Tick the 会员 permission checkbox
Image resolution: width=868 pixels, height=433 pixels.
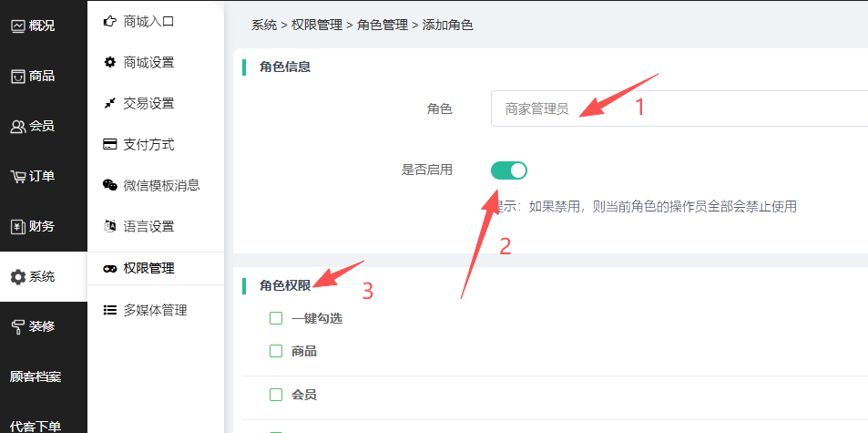point(276,395)
